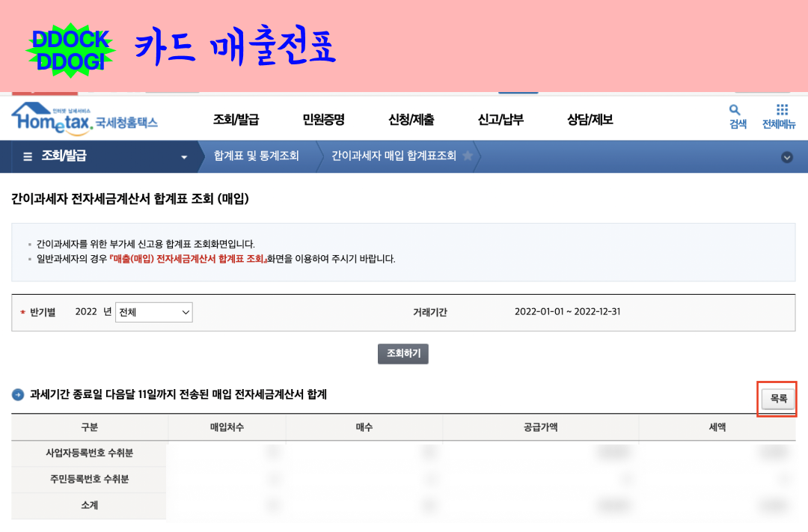The height and width of the screenshot is (532, 808).
Task: Open the hamburger menu icon in breadcrumb bar
Action: (27, 156)
